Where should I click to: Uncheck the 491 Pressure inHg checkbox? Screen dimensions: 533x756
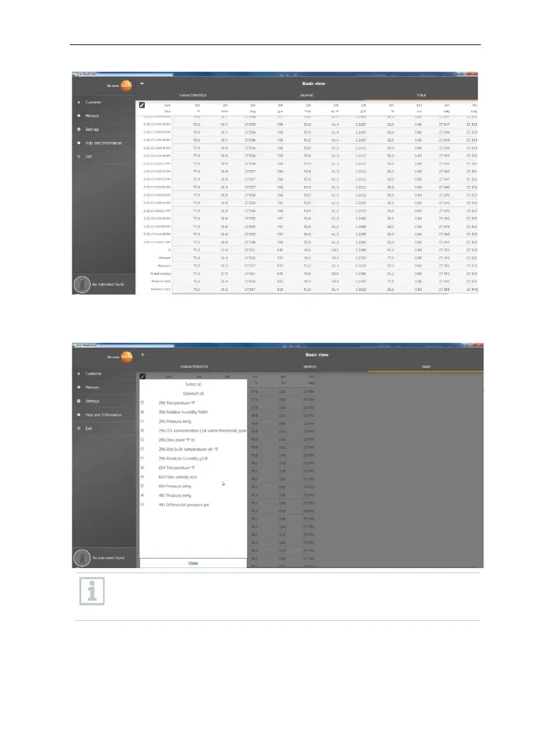point(142,495)
